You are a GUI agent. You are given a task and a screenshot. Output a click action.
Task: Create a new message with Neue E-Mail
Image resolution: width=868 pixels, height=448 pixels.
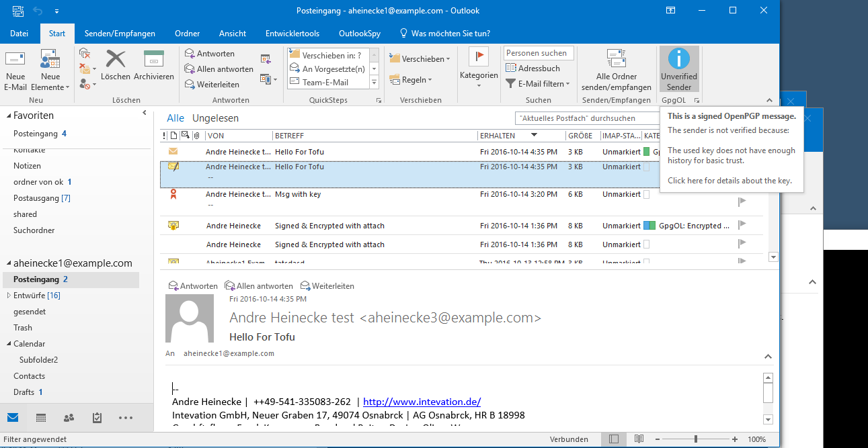[x=15, y=70]
